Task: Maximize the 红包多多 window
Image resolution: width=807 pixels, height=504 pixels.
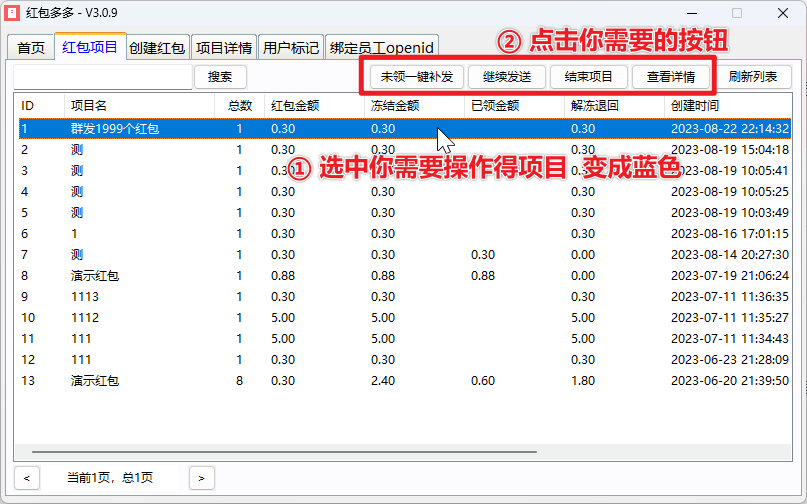Action: (x=737, y=14)
